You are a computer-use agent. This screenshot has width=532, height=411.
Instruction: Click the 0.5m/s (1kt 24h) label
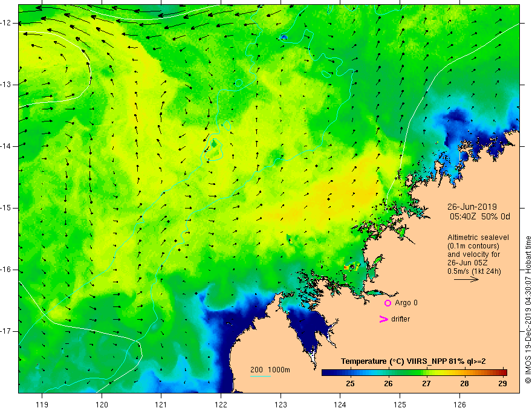point(474,271)
